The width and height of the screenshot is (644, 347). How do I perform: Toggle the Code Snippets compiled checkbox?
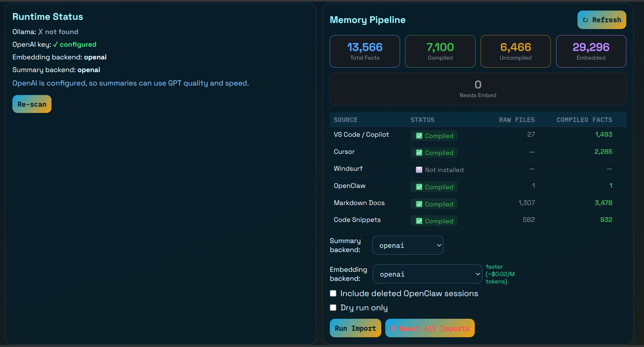pyautogui.click(x=419, y=221)
